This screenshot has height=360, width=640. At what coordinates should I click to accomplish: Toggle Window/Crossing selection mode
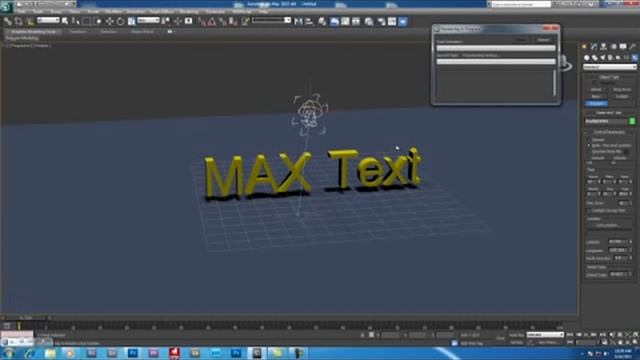click(97, 21)
